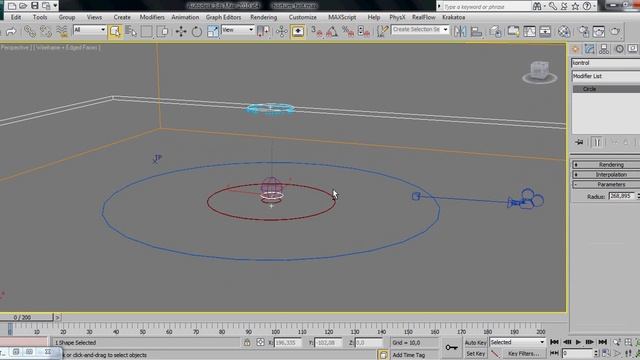
Task: Click the Align tool icon
Action: [x=476, y=31]
